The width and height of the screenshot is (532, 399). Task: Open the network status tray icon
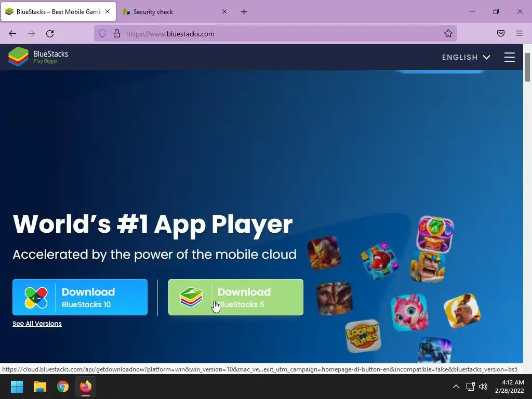coord(470,387)
